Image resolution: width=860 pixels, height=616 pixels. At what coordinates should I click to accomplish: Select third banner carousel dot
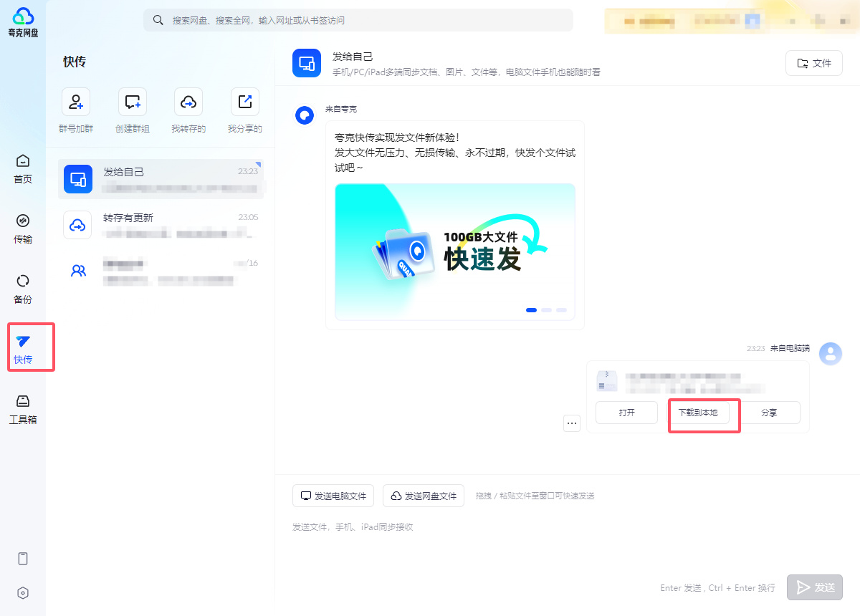click(562, 310)
